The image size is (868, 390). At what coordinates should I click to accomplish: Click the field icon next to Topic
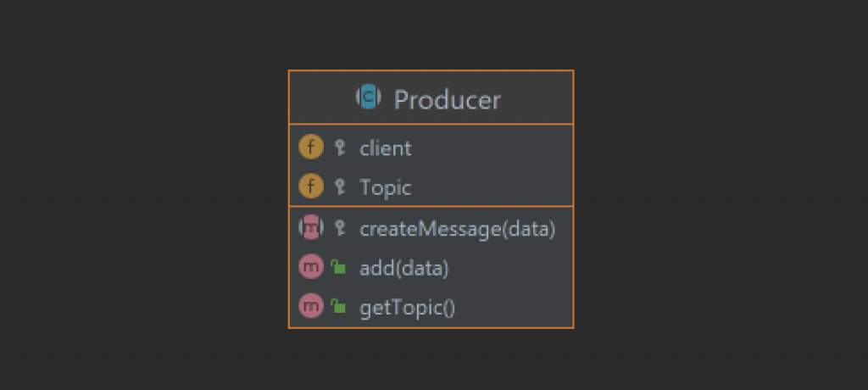point(311,187)
